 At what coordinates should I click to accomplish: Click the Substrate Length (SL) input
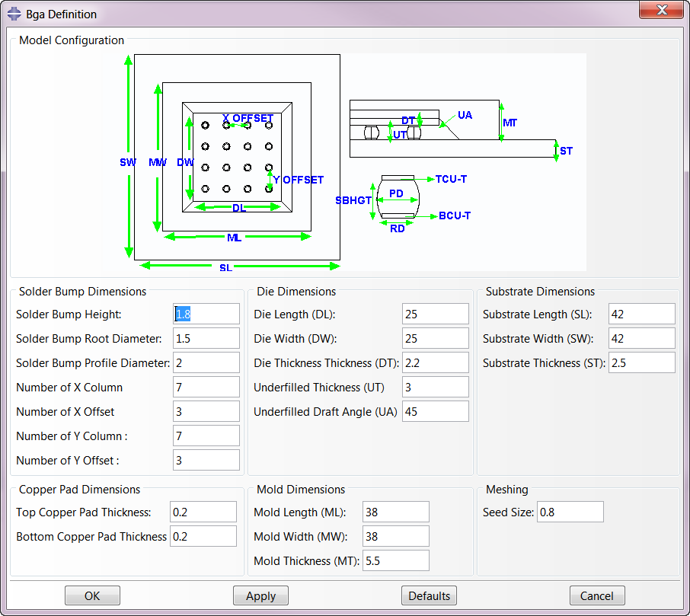[641, 314]
